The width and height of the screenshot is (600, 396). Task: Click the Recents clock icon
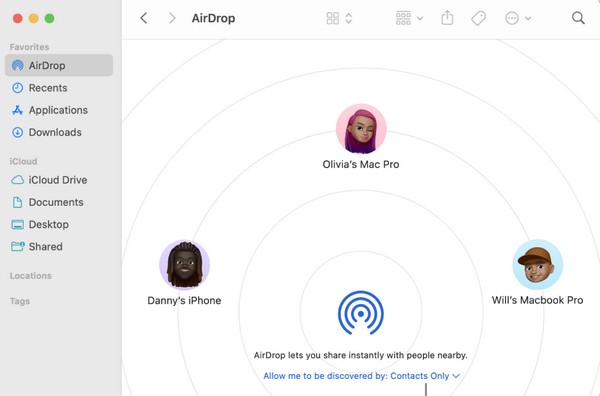[18, 88]
